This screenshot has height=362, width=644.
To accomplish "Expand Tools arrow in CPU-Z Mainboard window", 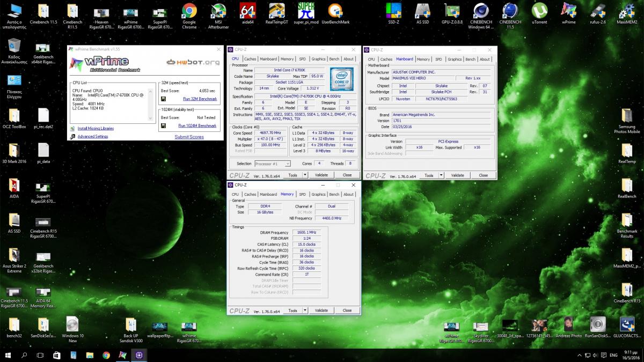I will (x=442, y=175).
